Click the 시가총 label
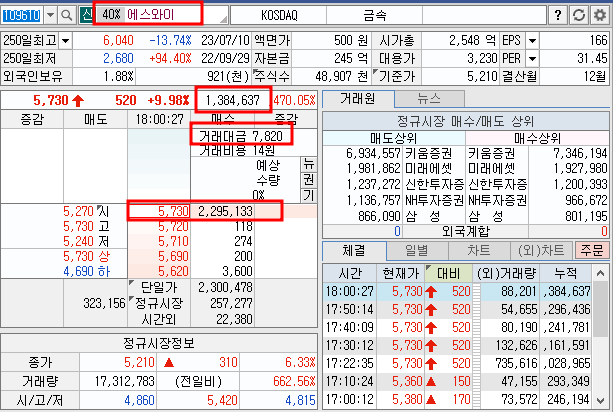The image size is (613, 412). [397, 40]
